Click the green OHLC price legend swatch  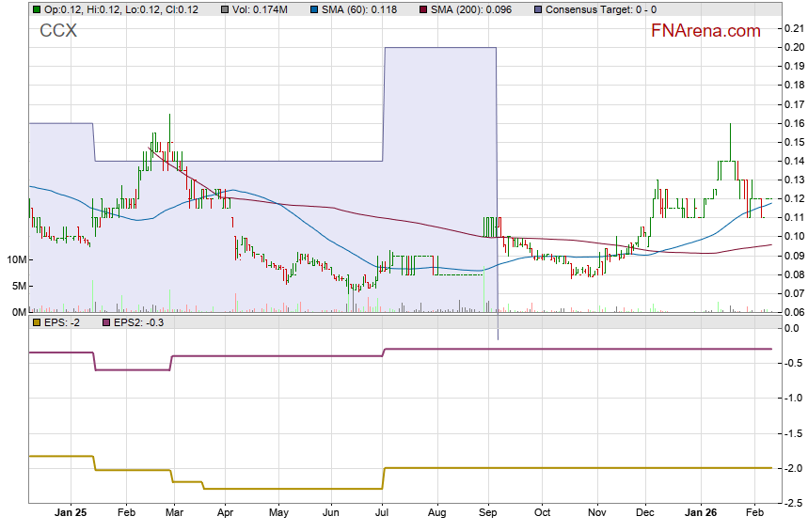(36, 9)
